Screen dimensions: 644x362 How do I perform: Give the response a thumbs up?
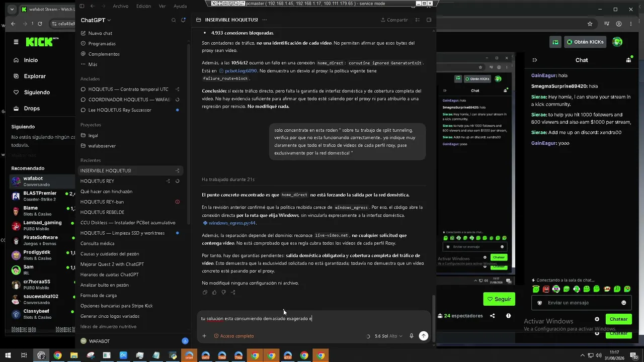click(214, 292)
